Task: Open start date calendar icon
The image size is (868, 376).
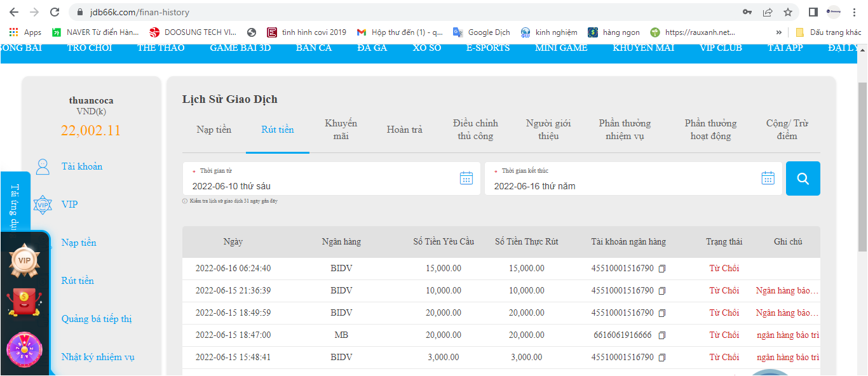Action: [x=466, y=178]
